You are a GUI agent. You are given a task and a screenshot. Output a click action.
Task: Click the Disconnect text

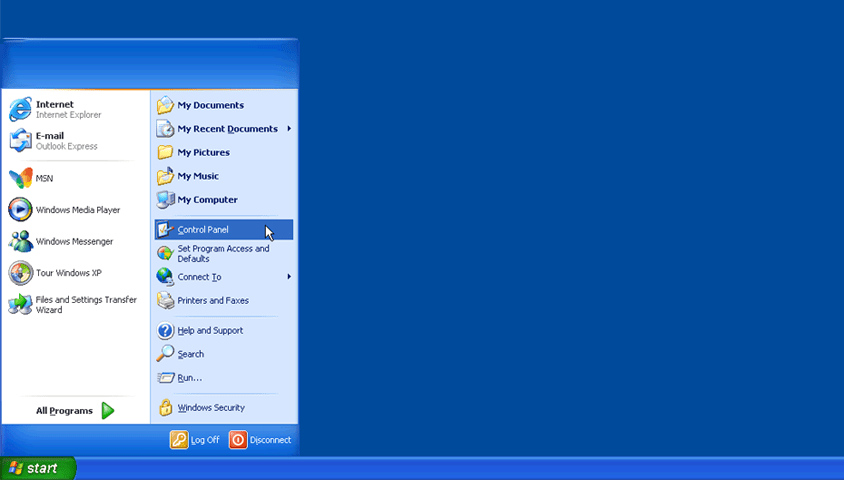click(270, 440)
